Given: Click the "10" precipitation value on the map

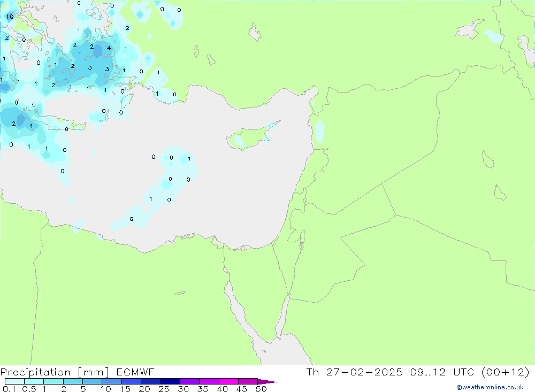Looking at the screenshot, I should point(10,17).
